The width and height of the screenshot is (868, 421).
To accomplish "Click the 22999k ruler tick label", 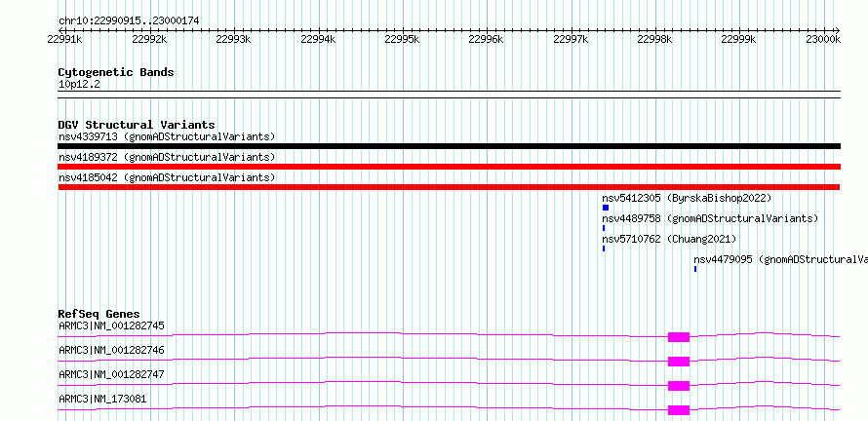I will tap(739, 39).
